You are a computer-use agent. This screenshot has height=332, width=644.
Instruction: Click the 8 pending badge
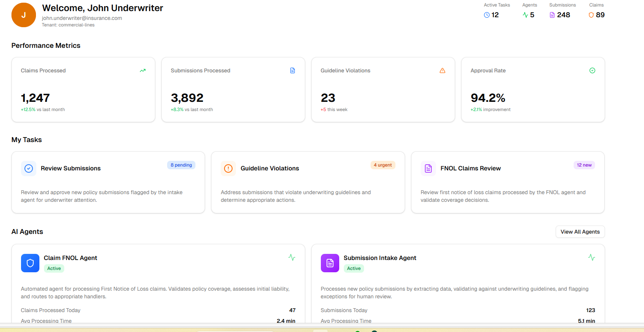(181, 165)
